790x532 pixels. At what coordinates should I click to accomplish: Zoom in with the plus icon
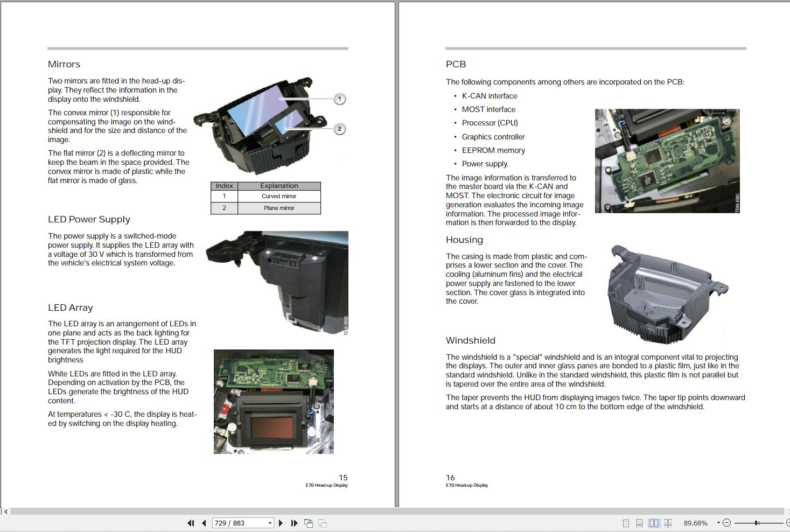point(788,523)
